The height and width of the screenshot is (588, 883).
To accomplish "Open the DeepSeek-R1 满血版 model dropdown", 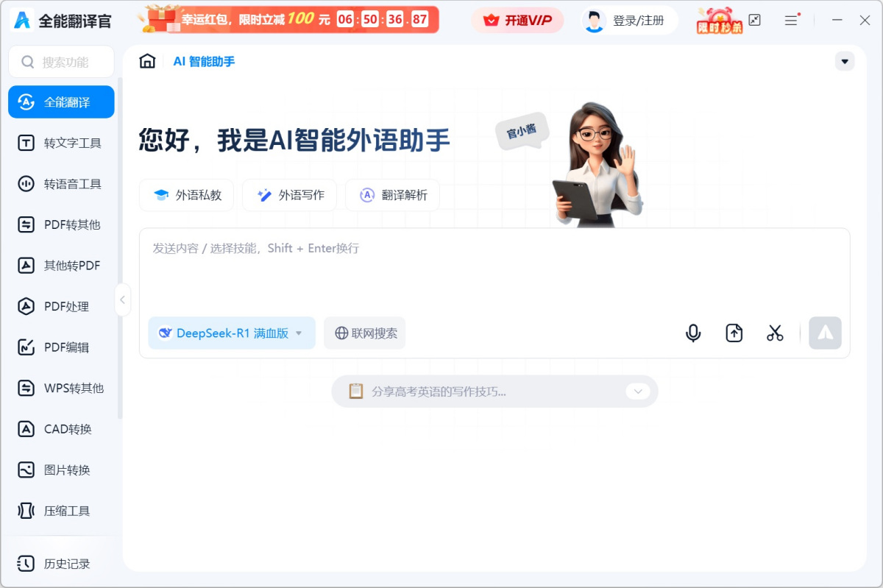I will click(x=231, y=333).
